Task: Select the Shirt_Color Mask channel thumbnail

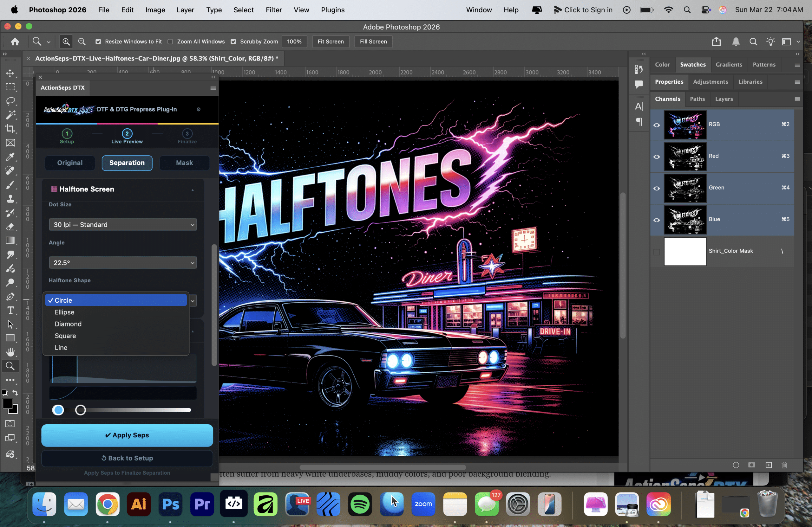Action: (x=685, y=251)
